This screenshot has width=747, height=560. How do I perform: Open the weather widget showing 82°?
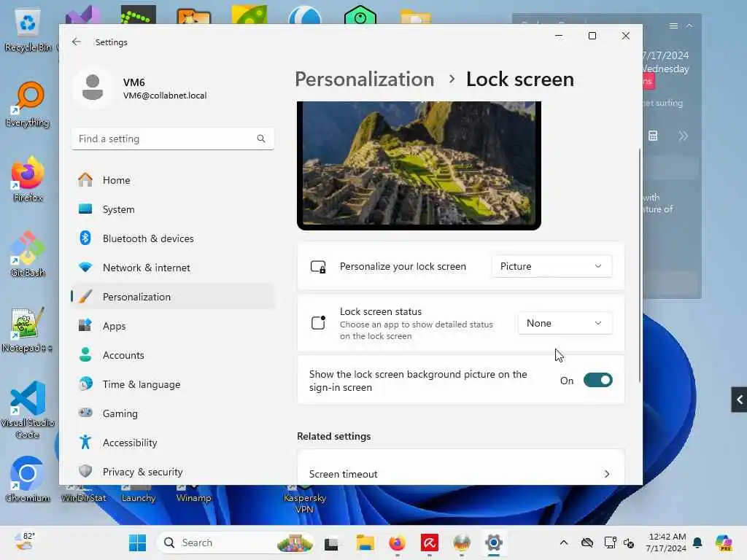click(25, 542)
